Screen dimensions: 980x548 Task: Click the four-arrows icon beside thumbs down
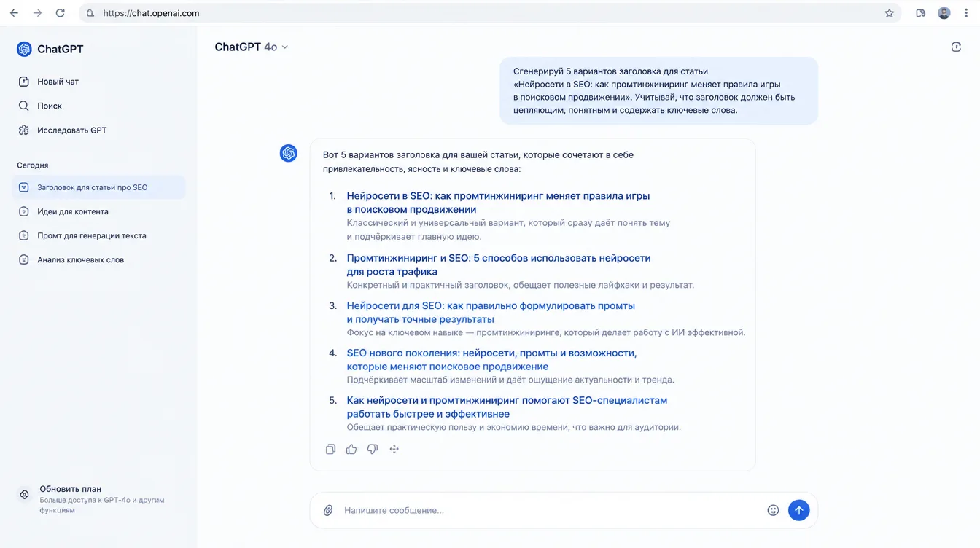coord(394,449)
